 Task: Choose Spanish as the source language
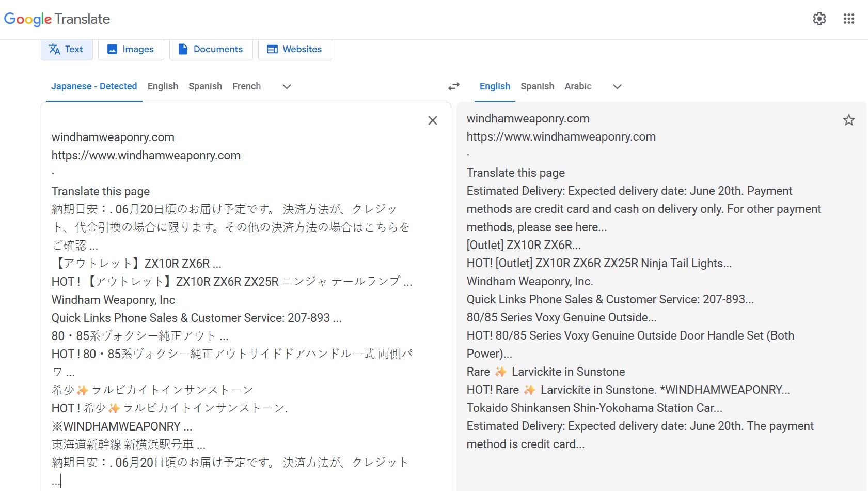[x=205, y=86]
